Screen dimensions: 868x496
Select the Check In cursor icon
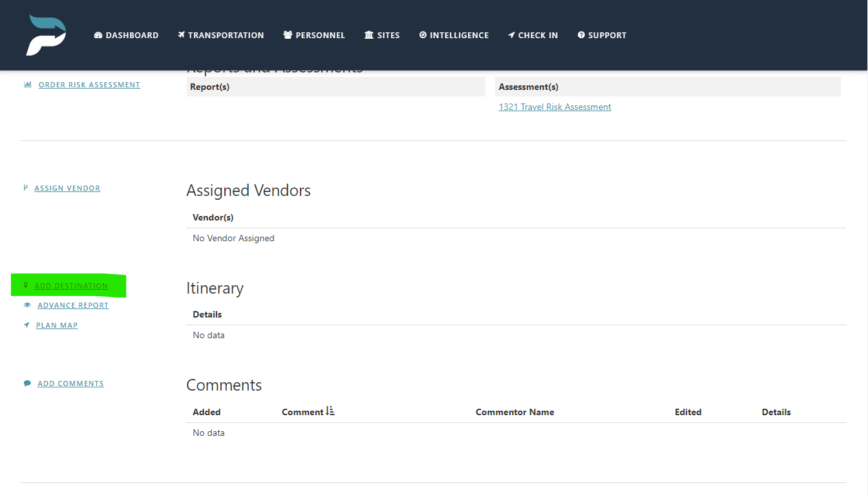(x=511, y=35)
